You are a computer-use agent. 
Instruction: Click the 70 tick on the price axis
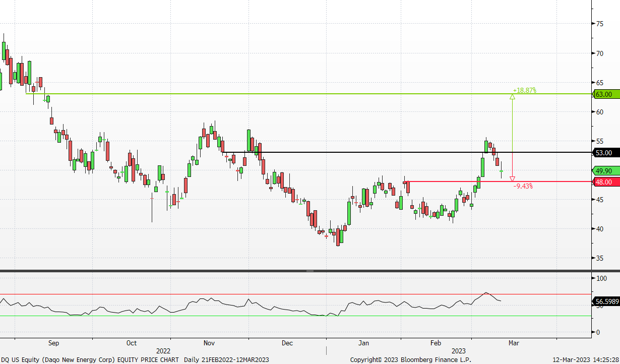pyautogui.click(x=600, y=53)
